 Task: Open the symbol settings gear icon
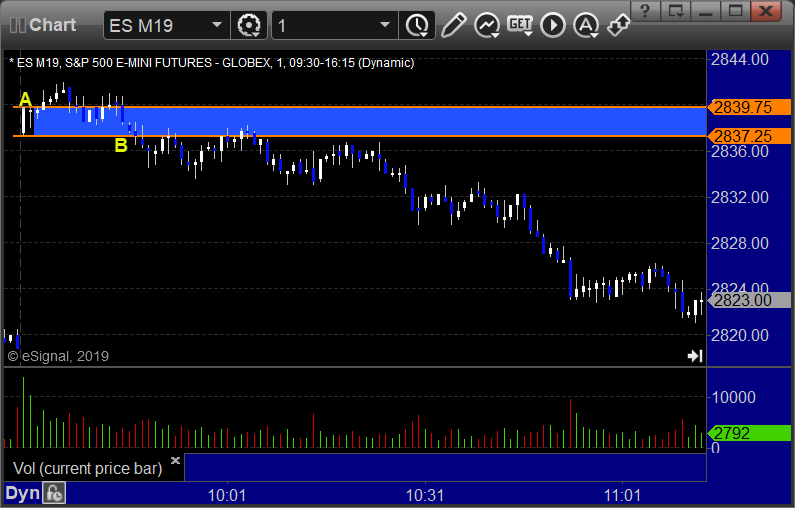(x=248, y=25)
